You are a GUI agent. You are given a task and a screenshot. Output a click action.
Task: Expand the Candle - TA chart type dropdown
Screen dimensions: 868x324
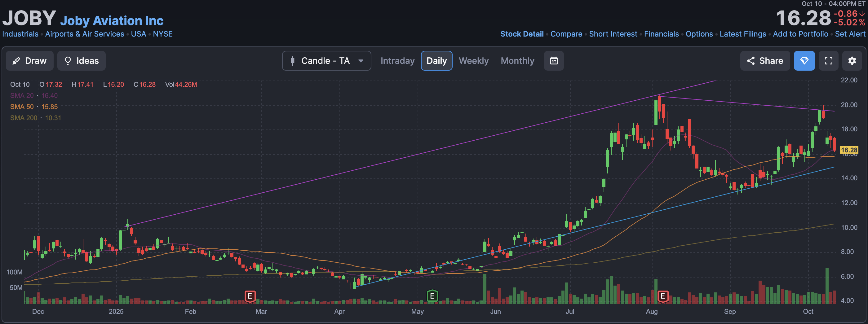[x=326, y=61]
